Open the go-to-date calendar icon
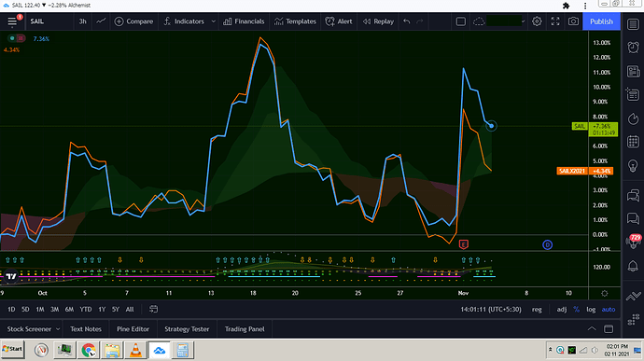This screenshot has height=361, width=644. [153, 310]
